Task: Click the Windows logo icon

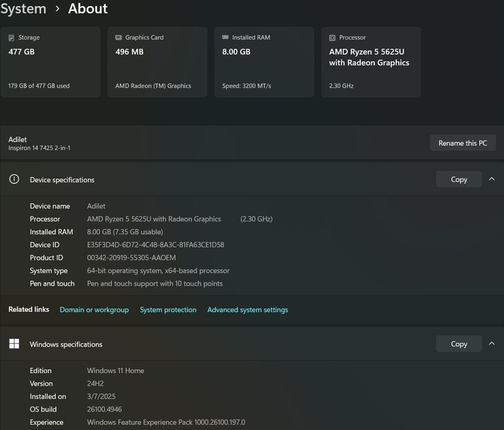Action: (14, 344)
